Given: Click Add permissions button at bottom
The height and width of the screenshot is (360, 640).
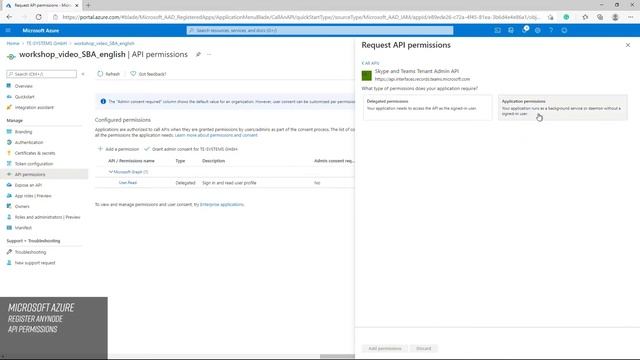Looking at the screenshot, I should click(384, 349).
